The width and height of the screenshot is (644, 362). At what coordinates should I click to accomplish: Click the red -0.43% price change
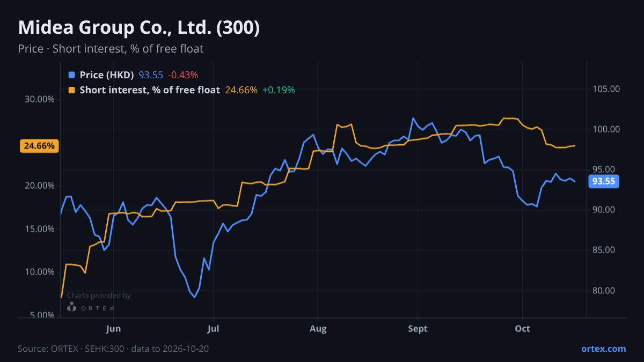[183, 75]
